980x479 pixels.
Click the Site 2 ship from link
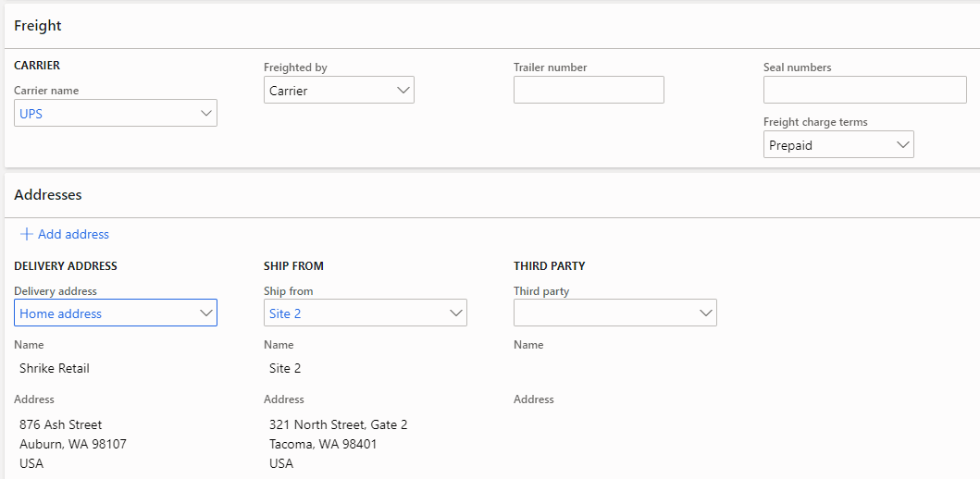pyautogui.click(x=285, y=313)
